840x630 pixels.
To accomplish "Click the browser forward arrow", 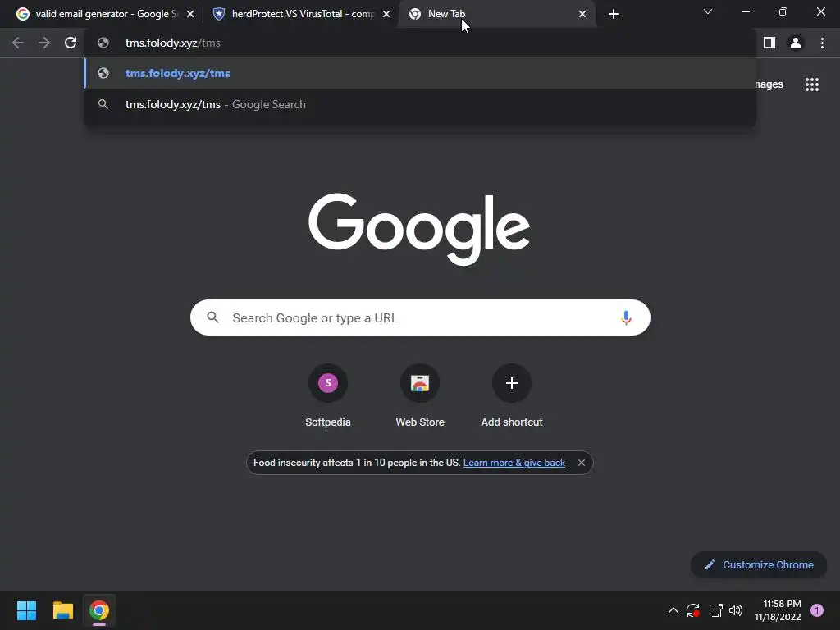I will coord(44,43).
